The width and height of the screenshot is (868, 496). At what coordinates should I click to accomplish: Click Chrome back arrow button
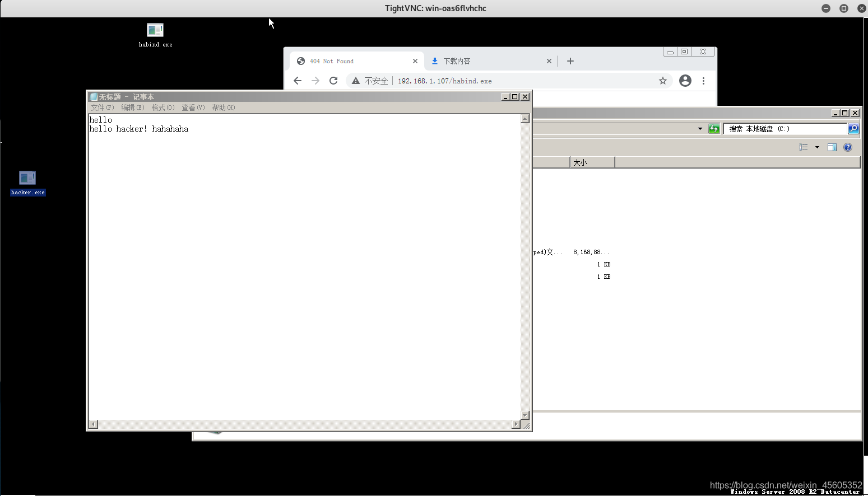(298, 81)
